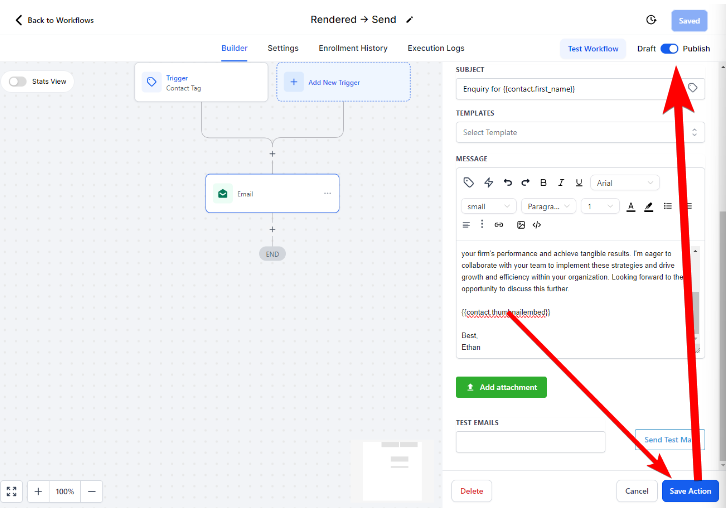
Task: Redo edit in message editor
Action: click(525, 182)
